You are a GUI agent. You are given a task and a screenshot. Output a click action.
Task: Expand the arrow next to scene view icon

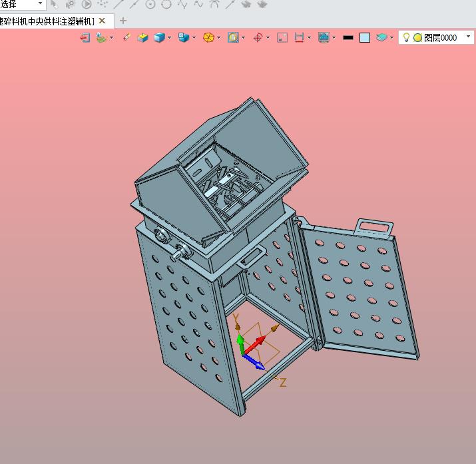point(111,38)
